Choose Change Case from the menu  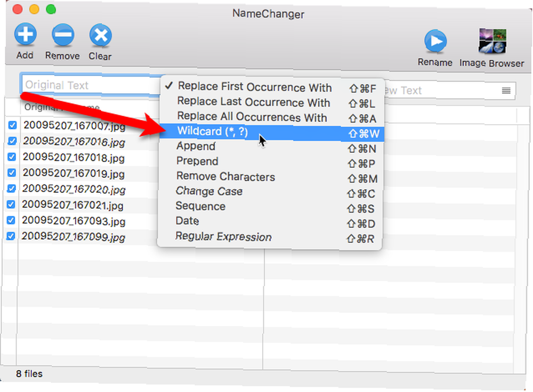click(x=270, y=192)
